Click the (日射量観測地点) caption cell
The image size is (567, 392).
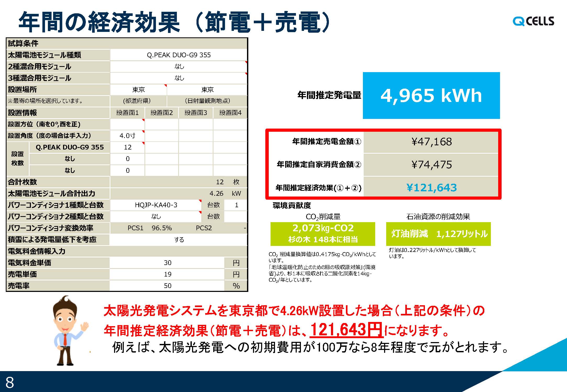[207, 101]
